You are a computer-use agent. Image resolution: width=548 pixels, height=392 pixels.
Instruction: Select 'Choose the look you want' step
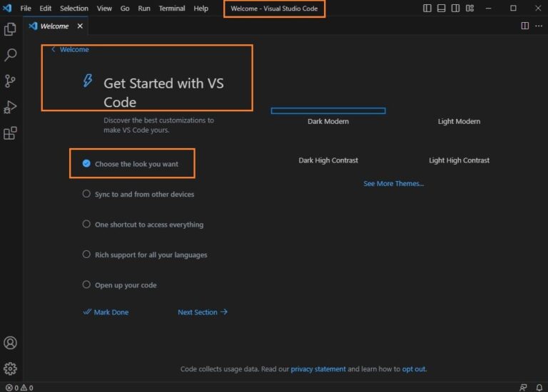tap(132, 164)
